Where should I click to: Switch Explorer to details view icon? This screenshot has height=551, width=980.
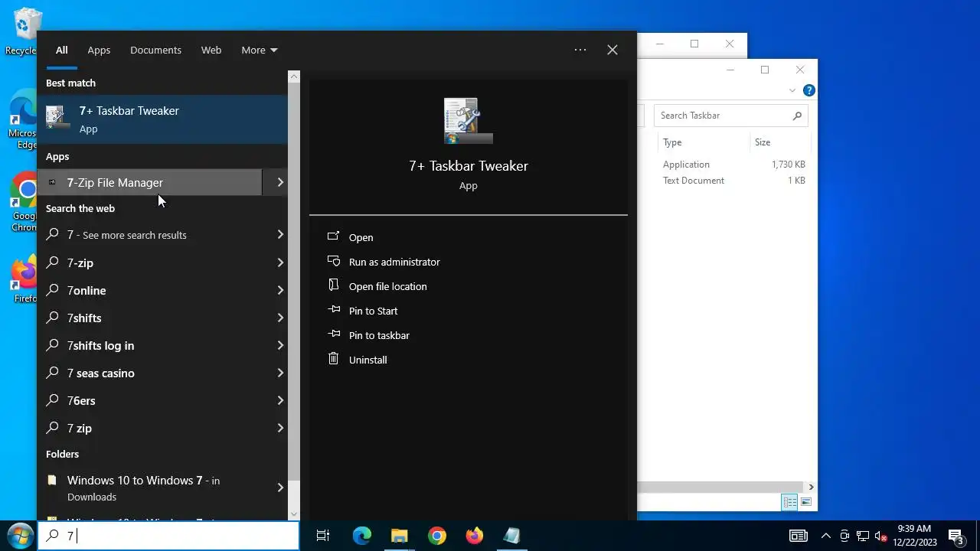point(789,502)
